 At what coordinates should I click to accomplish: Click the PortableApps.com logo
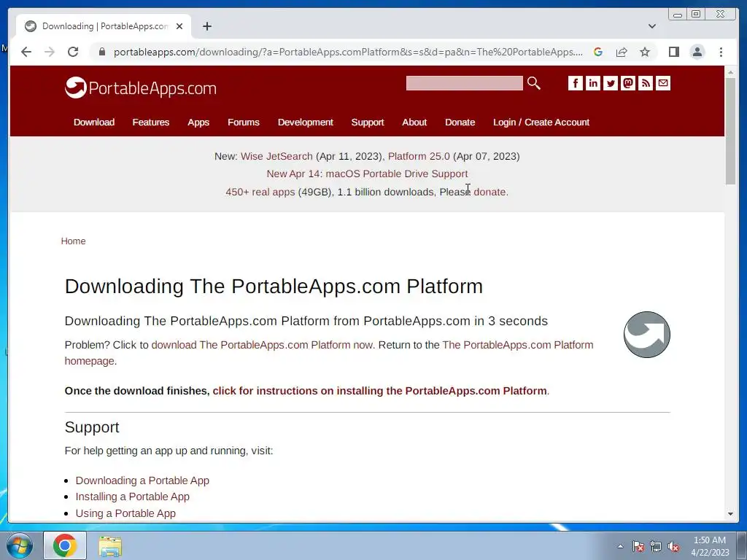(x=141, y=87)
